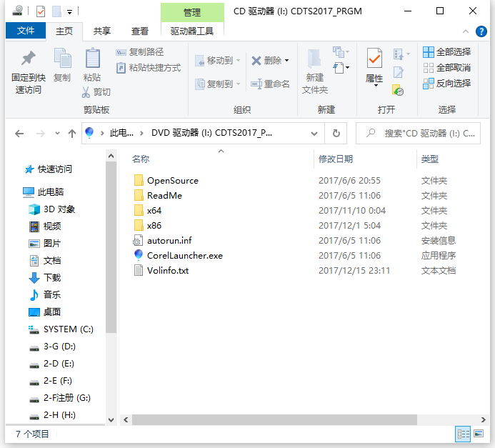The image size is (495, 448).
Task: Select the Volinfo.txt file
Action: (168, 271)
